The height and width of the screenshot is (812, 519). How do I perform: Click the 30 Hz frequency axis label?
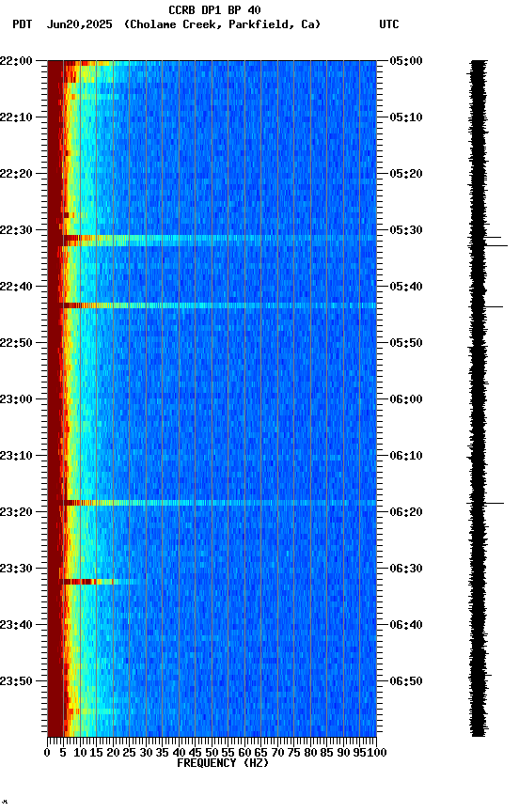point(146,753)
